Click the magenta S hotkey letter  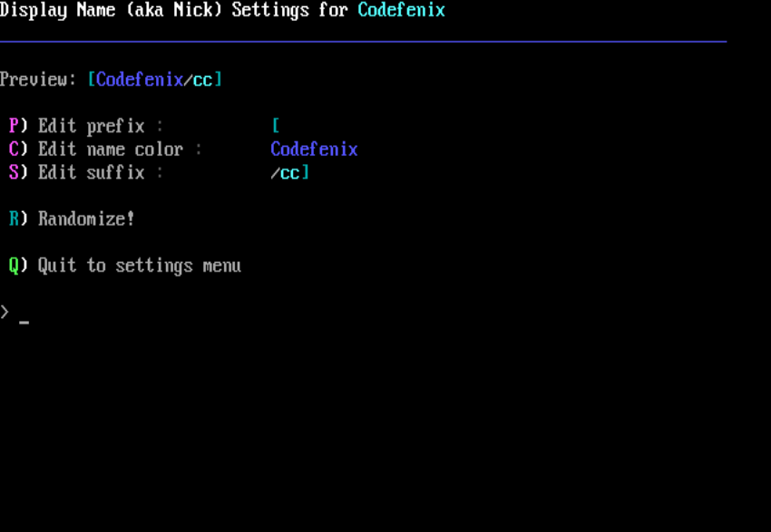coord(13,172)
